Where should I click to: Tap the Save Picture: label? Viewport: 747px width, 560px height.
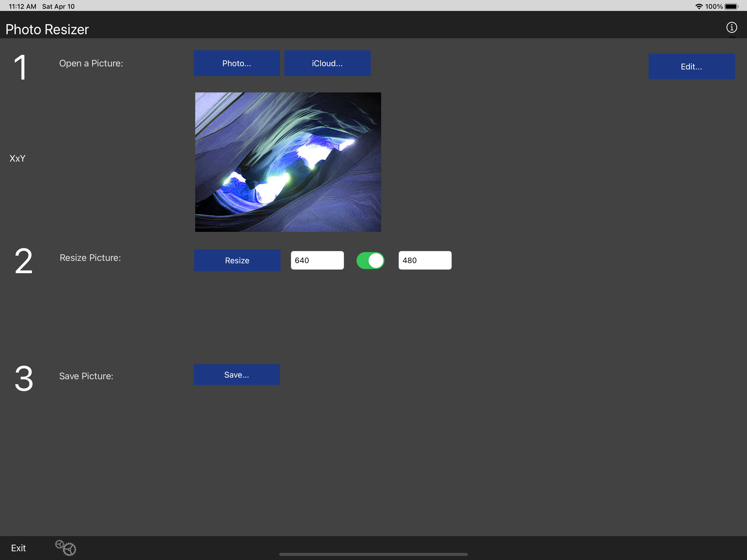[86, 376]
